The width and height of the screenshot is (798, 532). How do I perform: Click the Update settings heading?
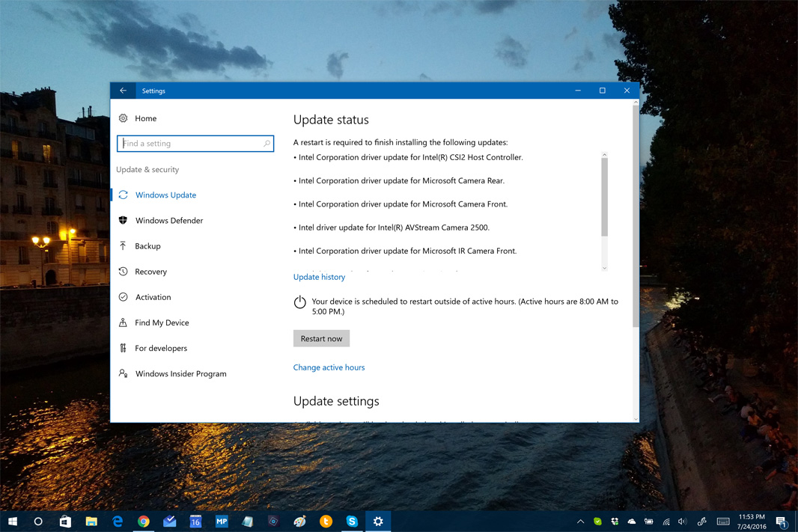(336, 401)
